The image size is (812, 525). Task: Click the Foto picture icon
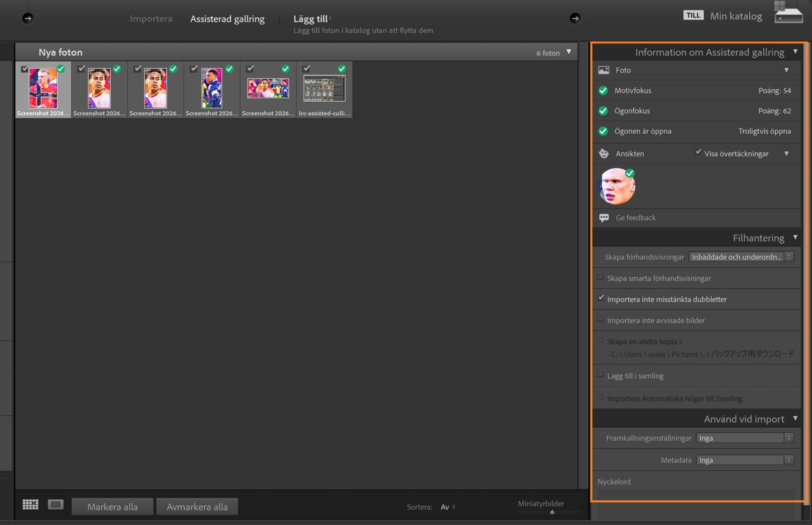pos(604,70)
